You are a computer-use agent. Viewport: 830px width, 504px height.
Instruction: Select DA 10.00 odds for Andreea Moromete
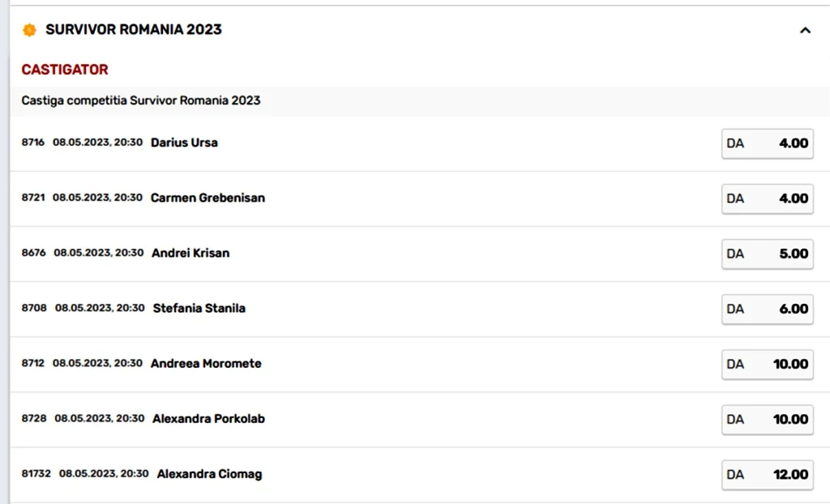(767, 365)
